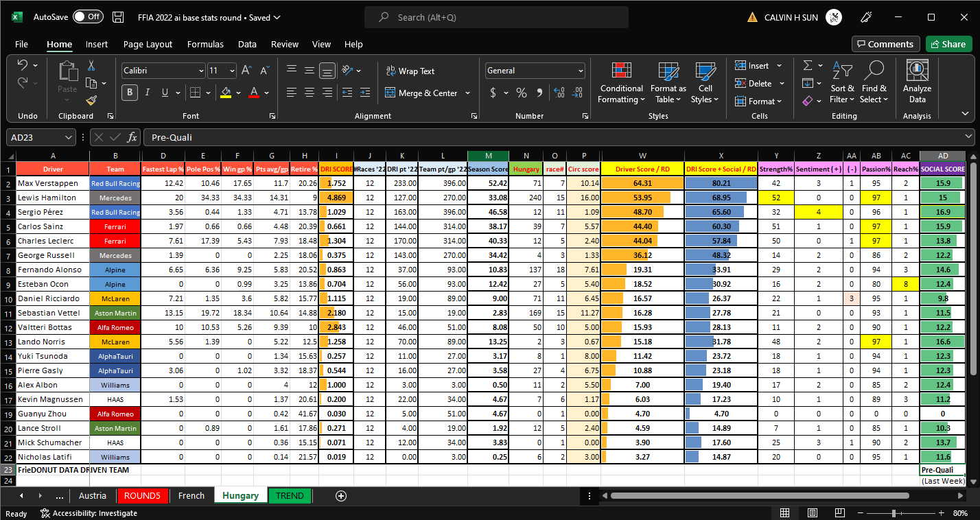This screenshot has height=520, width=980.
Task: Increase font size with the larger A icon
Action: (x=246, y=71)
